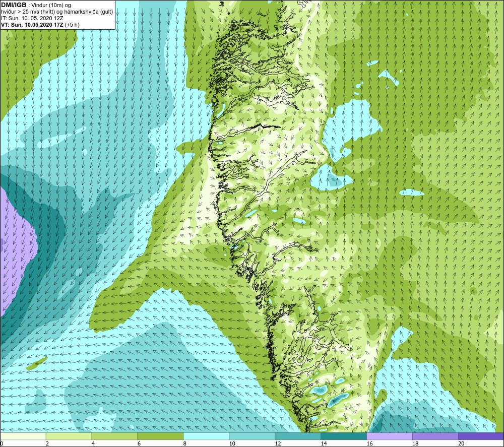Click the 0–2 m/s pale yellow legend swatch
Screen dimensions: 504x447
tap(23, 436)
